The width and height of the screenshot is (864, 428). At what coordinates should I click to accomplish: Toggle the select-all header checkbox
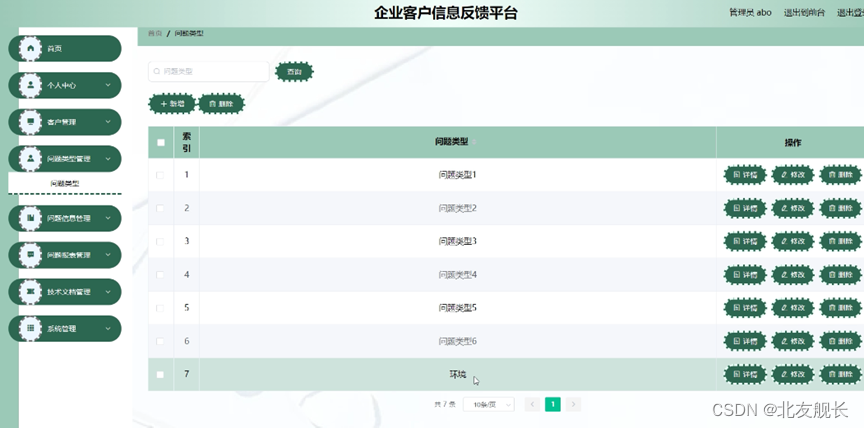point(161,143)
